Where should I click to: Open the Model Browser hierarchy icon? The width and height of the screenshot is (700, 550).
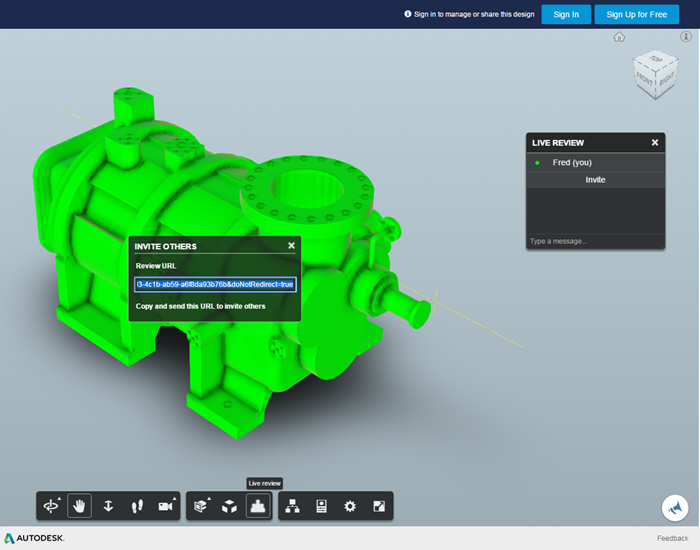292,506
